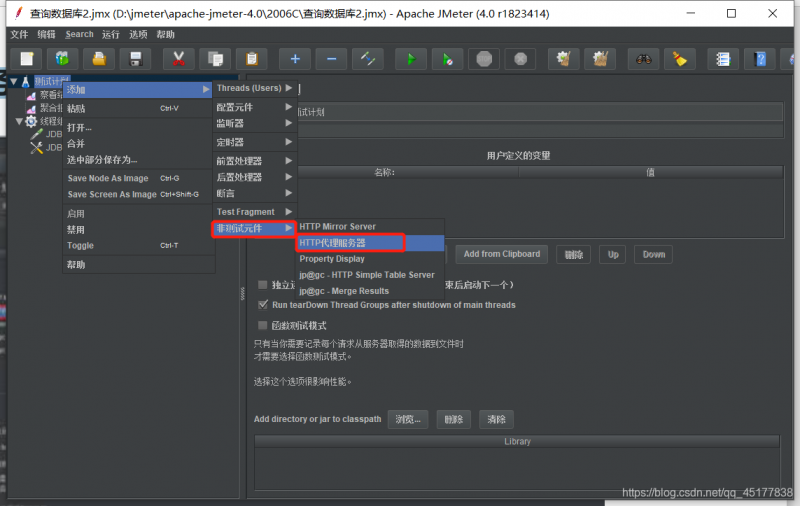Select the test plan flask icon in tree
The width and height of the screenshot is (800, 506).
point(26,82)
